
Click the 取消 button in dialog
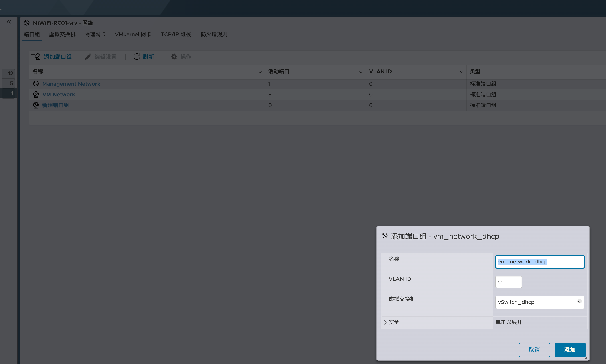click(534, 350)
